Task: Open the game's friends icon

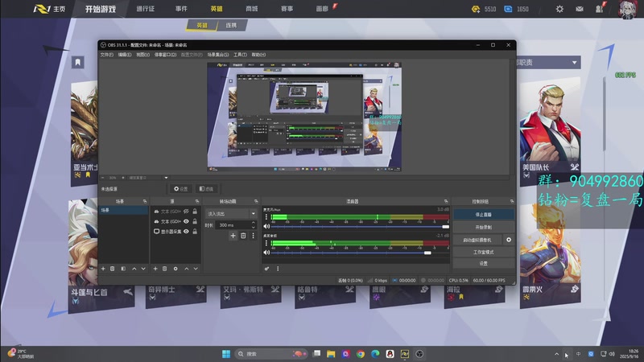Action: coord(600,9)
